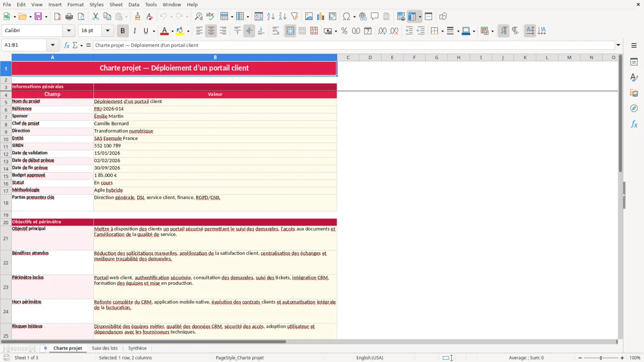
Task: Open the Font Size dropdown
Action: click(x=107, y=31)
